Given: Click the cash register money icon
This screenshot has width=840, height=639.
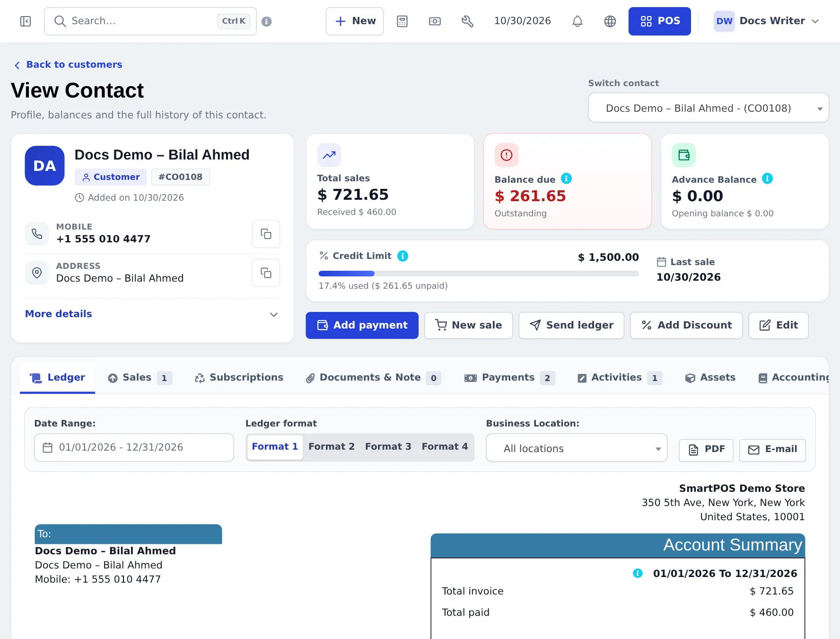Looking at the screenshot, I should 435,21.
